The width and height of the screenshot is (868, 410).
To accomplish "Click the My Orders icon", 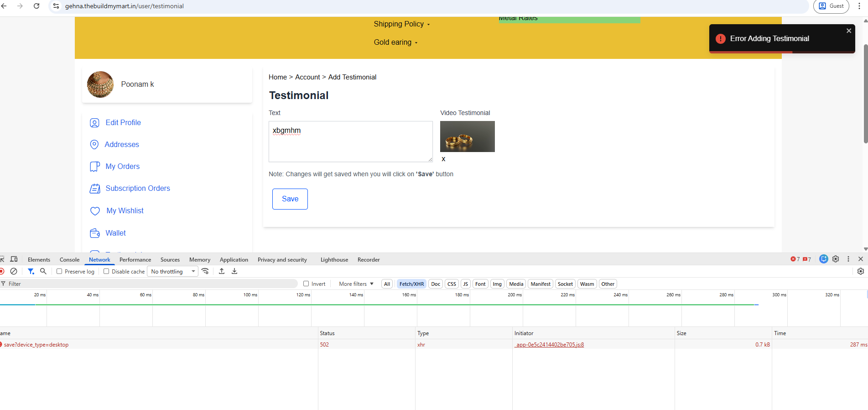I will point(94,167).
